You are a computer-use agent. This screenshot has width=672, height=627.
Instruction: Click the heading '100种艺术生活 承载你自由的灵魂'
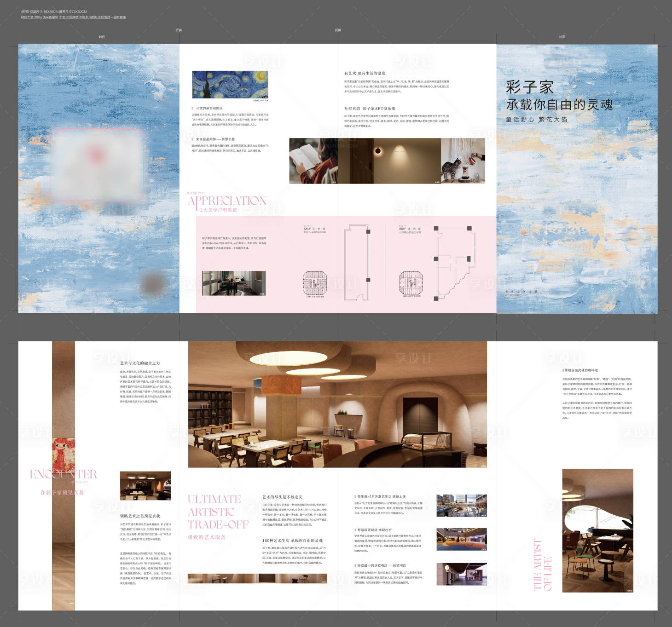point(293,541)
